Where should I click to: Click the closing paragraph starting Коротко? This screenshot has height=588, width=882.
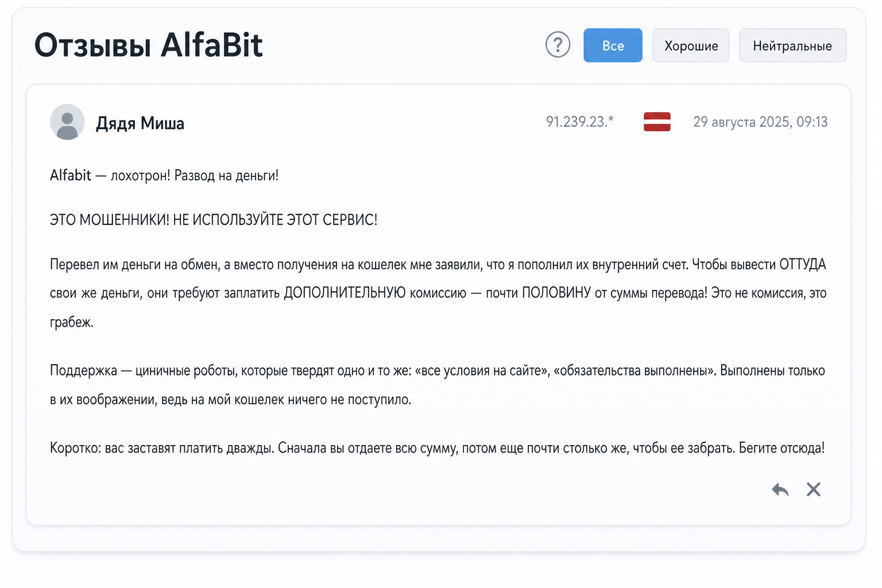(438, 448)
